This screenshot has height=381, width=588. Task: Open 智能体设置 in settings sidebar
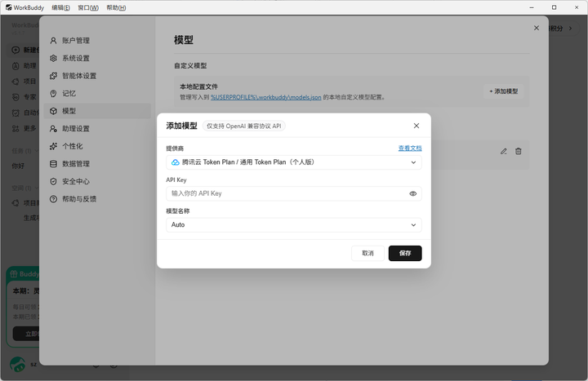pos(97,76)
